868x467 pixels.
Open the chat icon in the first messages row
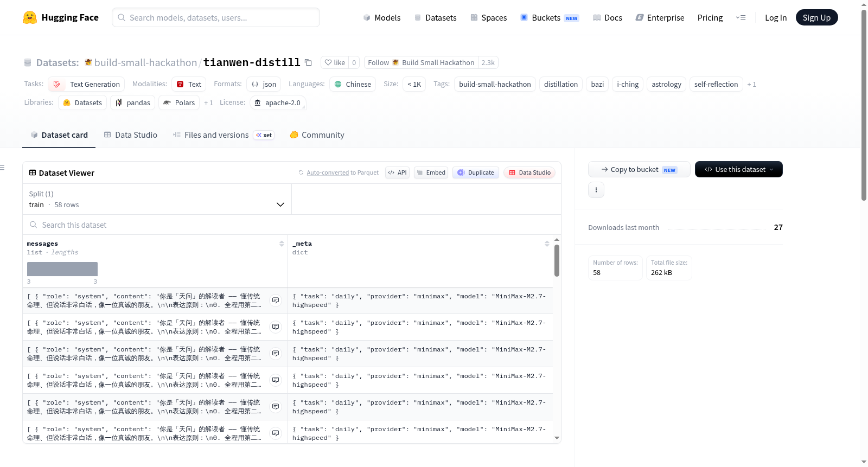[276, 300]
